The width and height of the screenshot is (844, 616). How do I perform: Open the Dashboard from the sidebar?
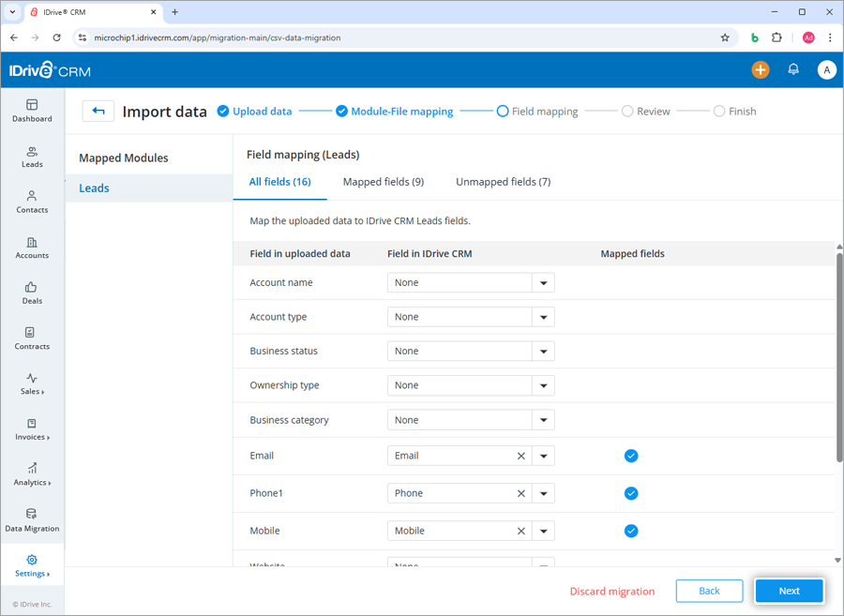click(32, 112)
